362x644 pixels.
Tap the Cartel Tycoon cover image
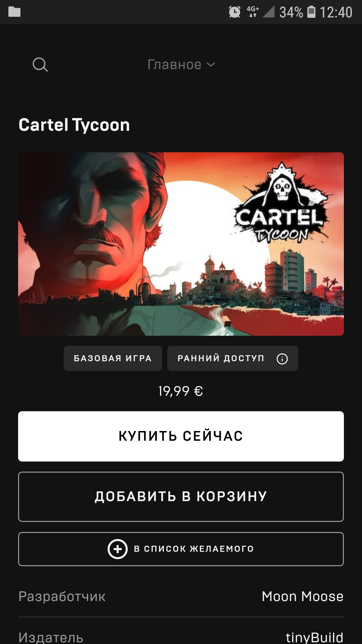pos(181,244)
